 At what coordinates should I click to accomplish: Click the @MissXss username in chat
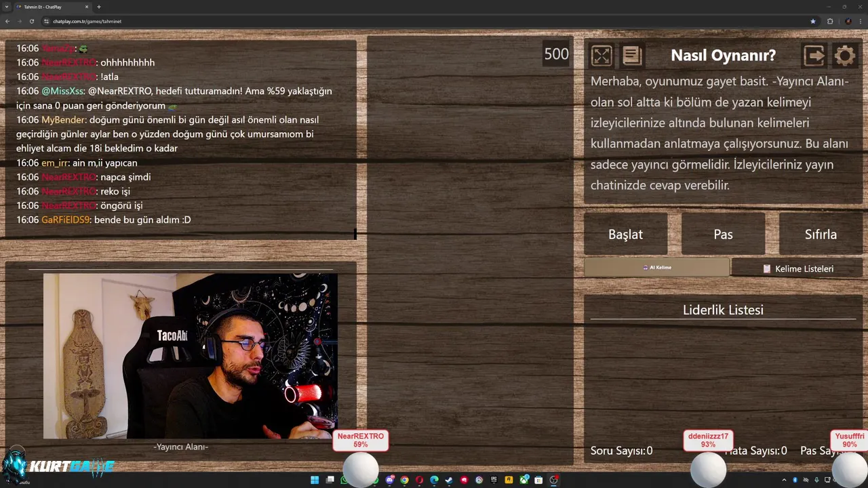click(x=63, y=91)
